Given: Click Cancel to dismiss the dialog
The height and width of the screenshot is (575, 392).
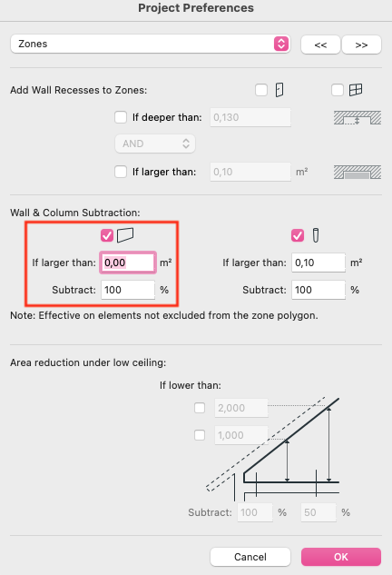Looking at the screenshot, I should (x=250, y=557).
